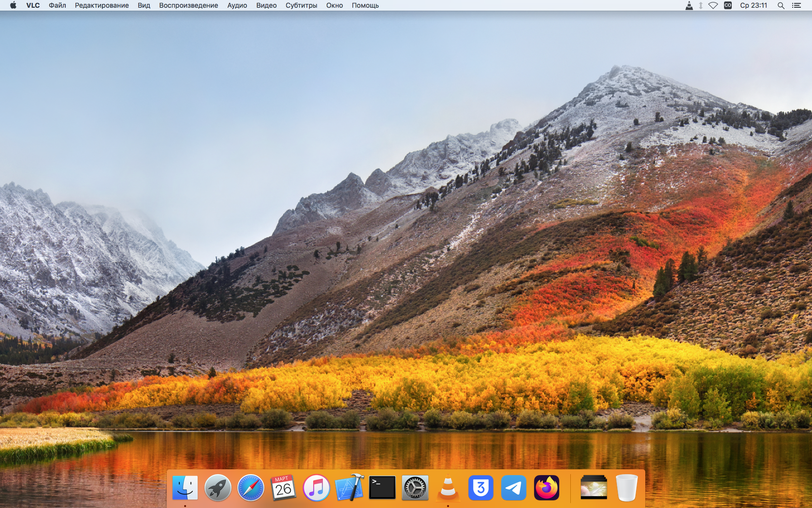This screenshot has width=812, height=508.
Task: Open Spotlight search from the menu bar
Action: [781, 5]
